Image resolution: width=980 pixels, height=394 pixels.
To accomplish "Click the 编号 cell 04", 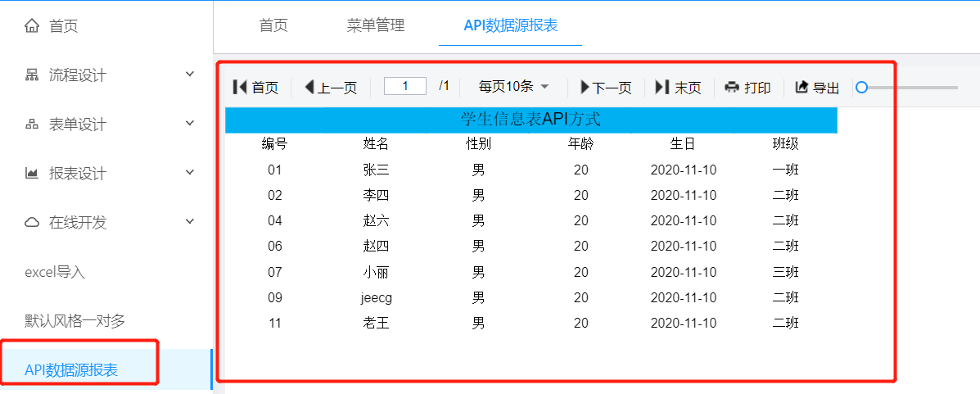I will [275, 220].
